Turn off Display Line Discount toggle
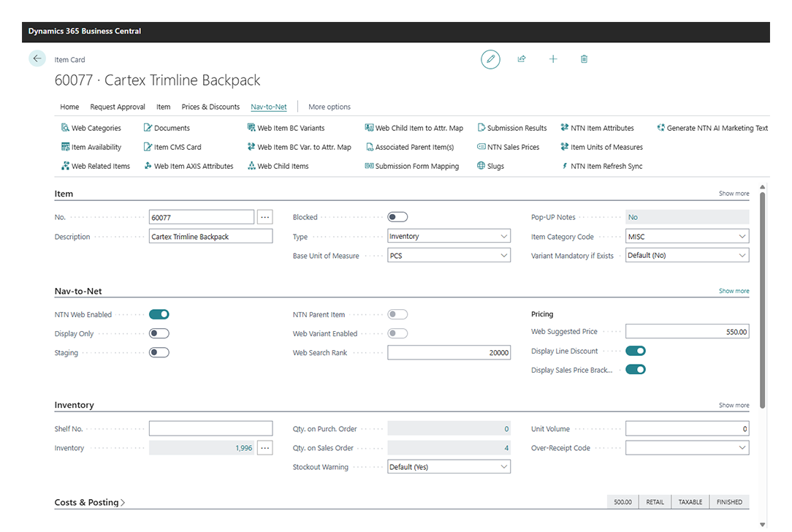 pos(636,351)
